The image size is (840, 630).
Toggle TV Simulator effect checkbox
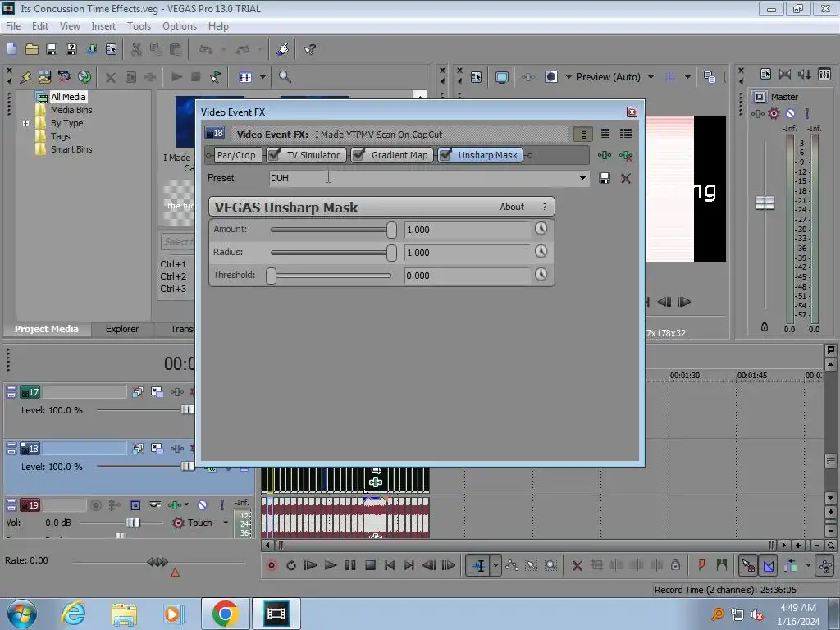[x=274, y=155]
